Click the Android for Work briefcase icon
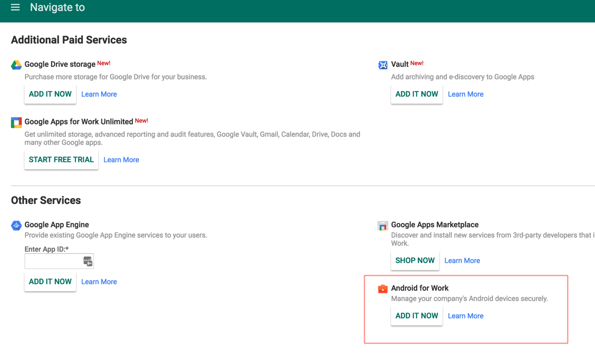 click(x=383, y=289)
